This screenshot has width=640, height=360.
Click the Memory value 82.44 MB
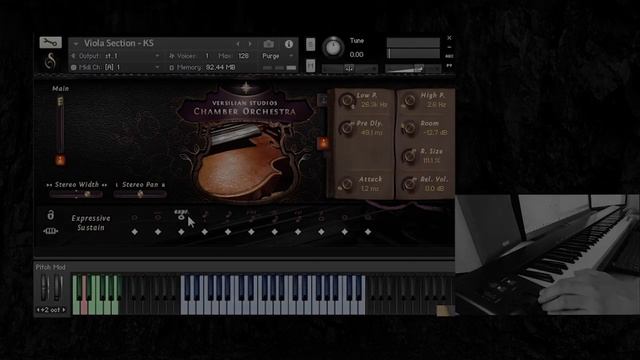point(220,67)
